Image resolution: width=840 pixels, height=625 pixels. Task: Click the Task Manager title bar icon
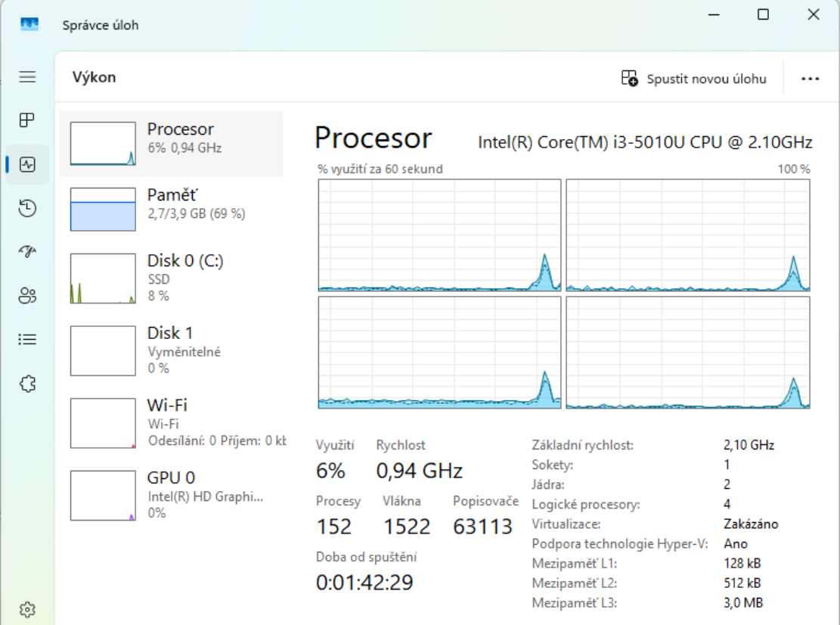[29, 24]
